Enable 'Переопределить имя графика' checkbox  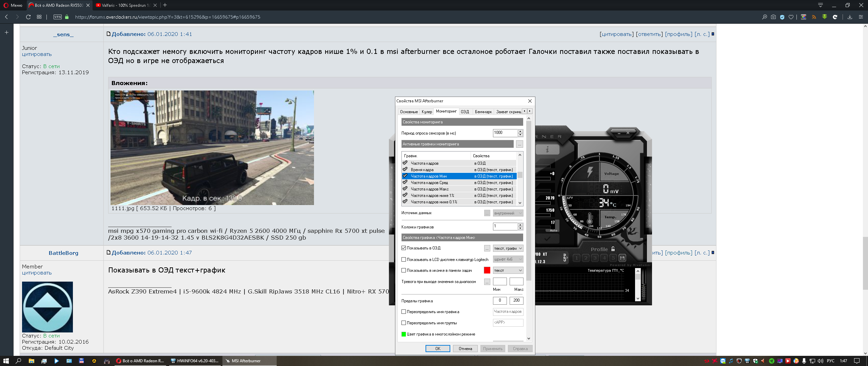click(x=404, y=312)
